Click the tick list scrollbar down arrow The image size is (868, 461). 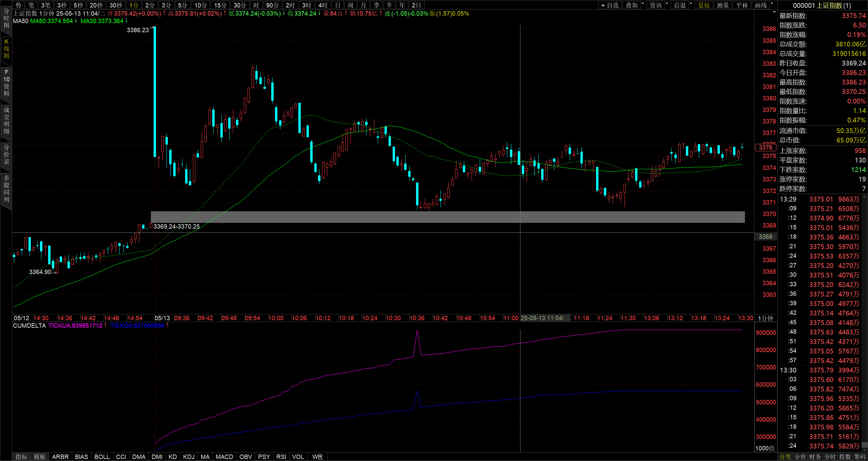pyautogui.click(x=865, y=450)
